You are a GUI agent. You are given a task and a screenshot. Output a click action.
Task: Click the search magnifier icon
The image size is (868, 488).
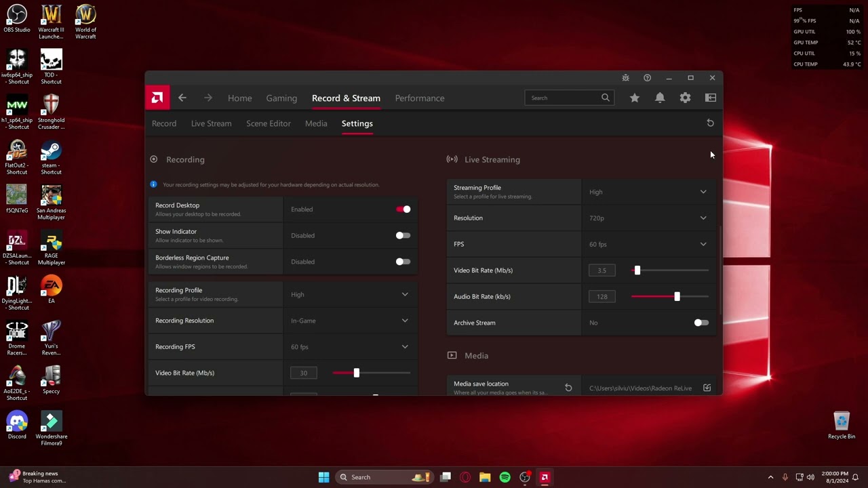tap(606, 98)
